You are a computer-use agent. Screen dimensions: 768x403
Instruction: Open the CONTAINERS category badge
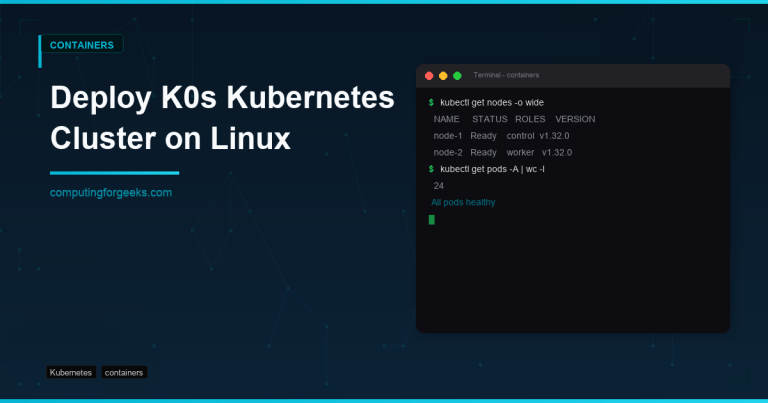coord(81,44)
